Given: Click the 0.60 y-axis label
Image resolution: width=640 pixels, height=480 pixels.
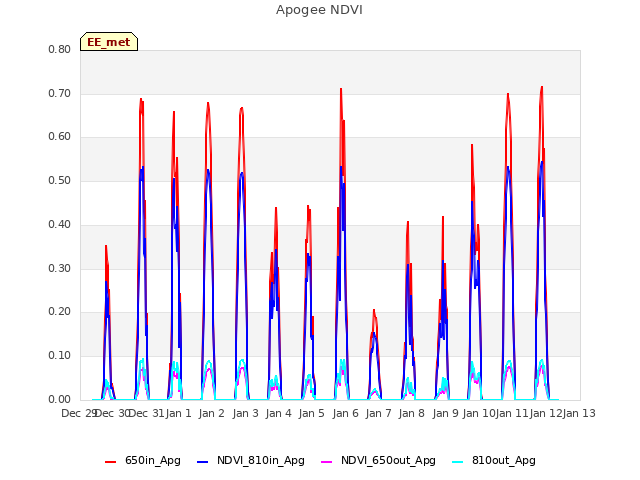Looking at the screenshot, I should 60,137.
